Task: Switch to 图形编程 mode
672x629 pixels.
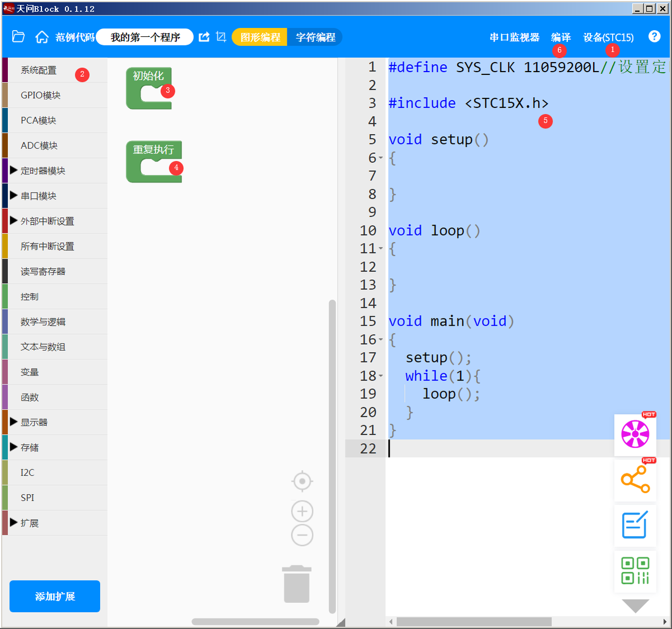Action: point(260,37)
